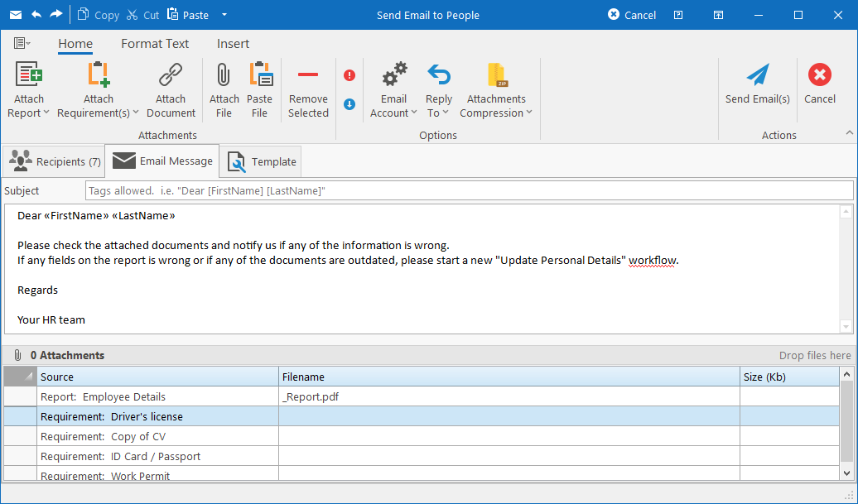Collapse the ribbon with chevron arrow
This screenshot has width=858, height=504.
[x=849, y=133]
